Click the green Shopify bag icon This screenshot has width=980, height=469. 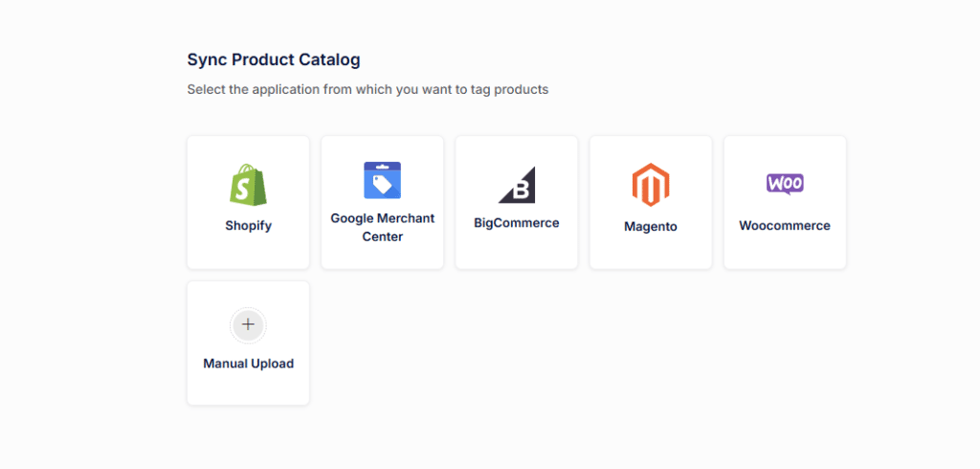[x=248, y=185]
